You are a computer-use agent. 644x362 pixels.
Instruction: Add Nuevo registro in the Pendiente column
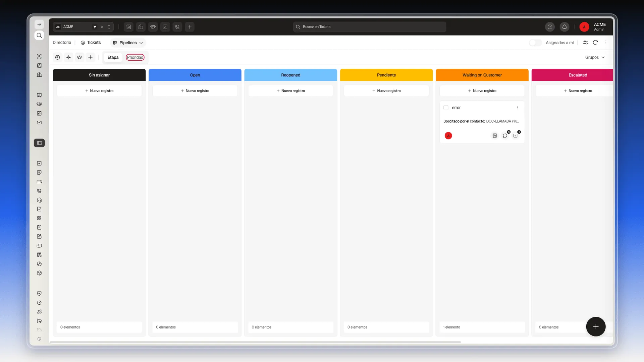[x=386, y=91]
